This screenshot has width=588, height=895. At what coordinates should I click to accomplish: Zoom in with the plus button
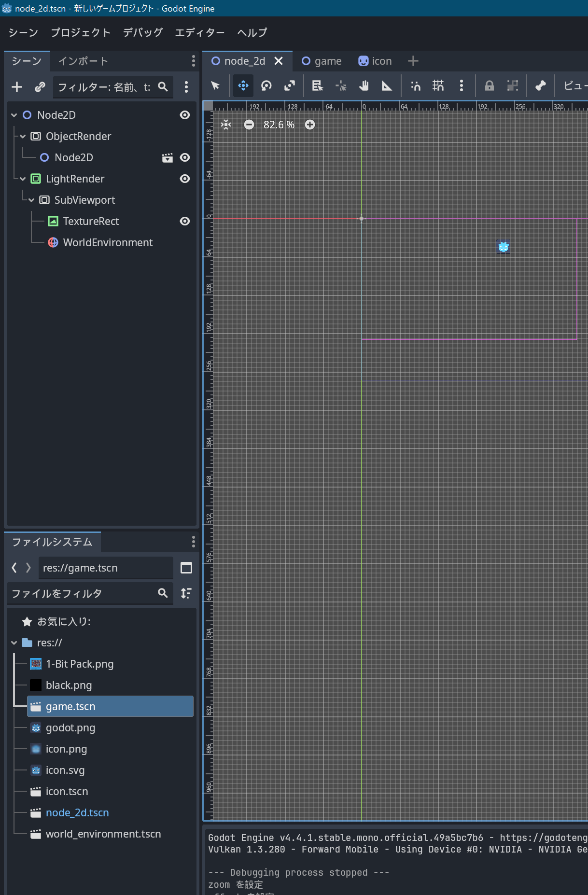coord(310,125)
